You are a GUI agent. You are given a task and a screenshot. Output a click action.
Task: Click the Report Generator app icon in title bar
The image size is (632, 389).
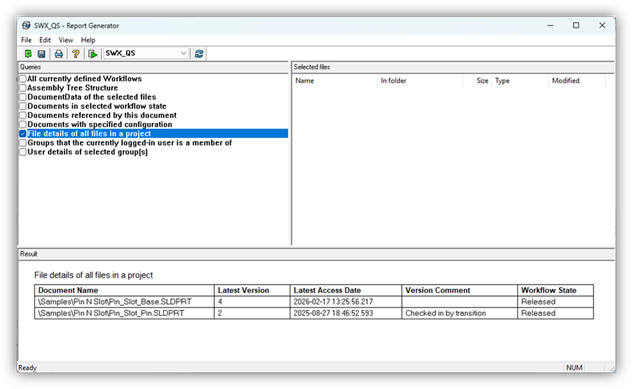[x=26, y=25]
